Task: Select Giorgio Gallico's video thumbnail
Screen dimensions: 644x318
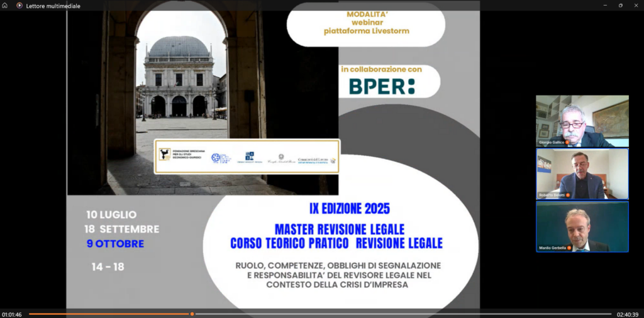Action: [x=582, y=121]
